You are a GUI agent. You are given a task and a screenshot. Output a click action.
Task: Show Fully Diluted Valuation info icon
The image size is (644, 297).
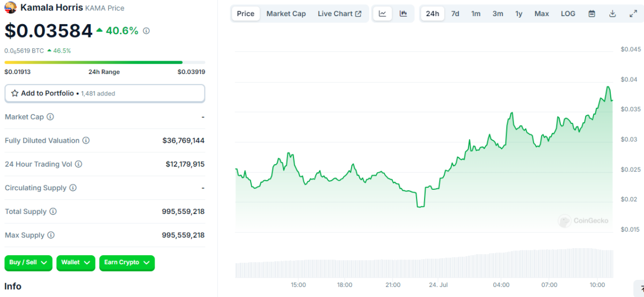(x=86, y=140)
